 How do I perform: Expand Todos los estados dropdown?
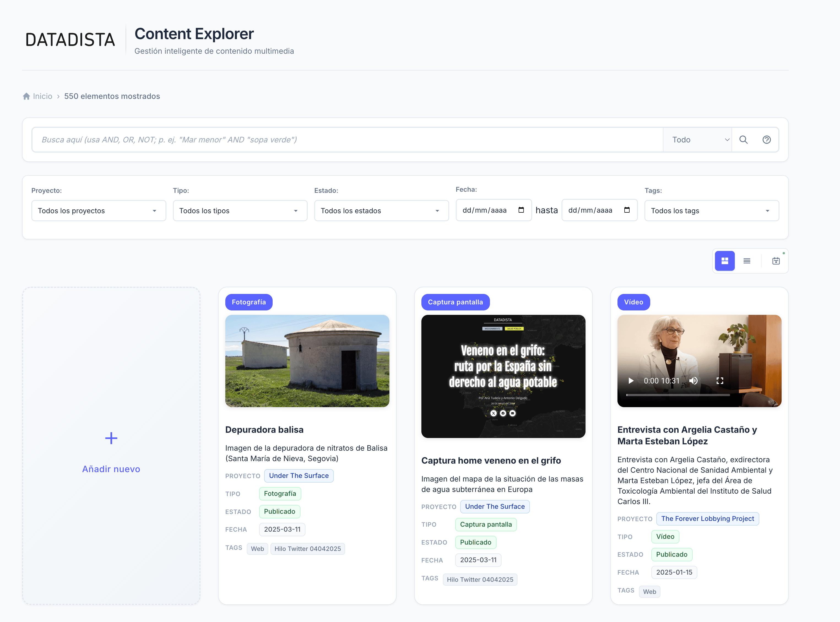[381, 210]
